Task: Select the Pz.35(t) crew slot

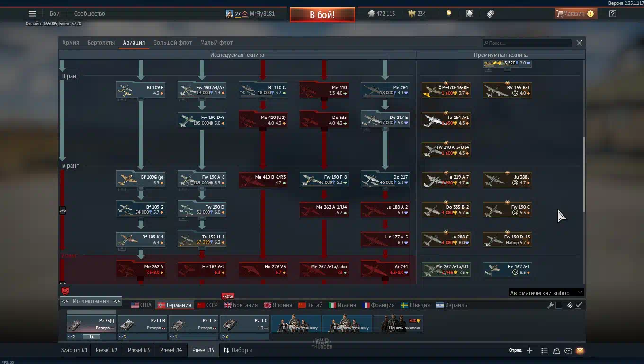Action: 91,324
